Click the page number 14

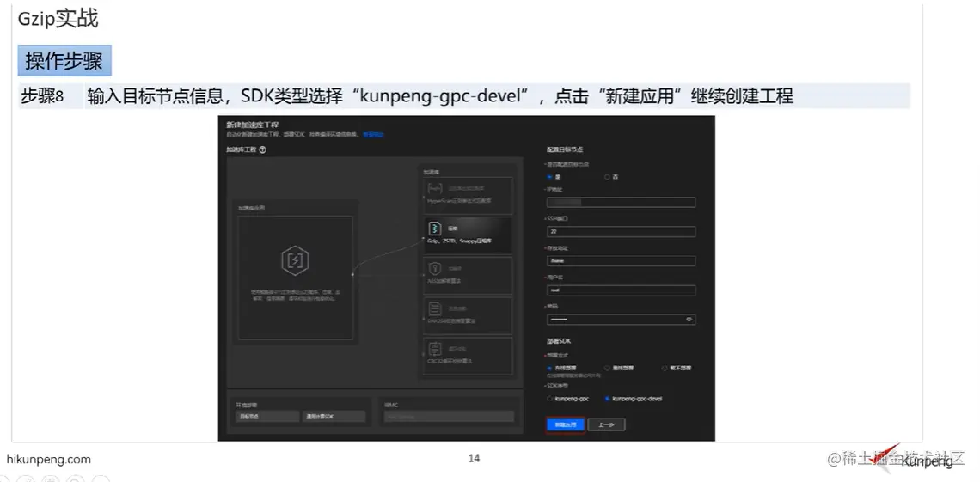tap(474, 458)
